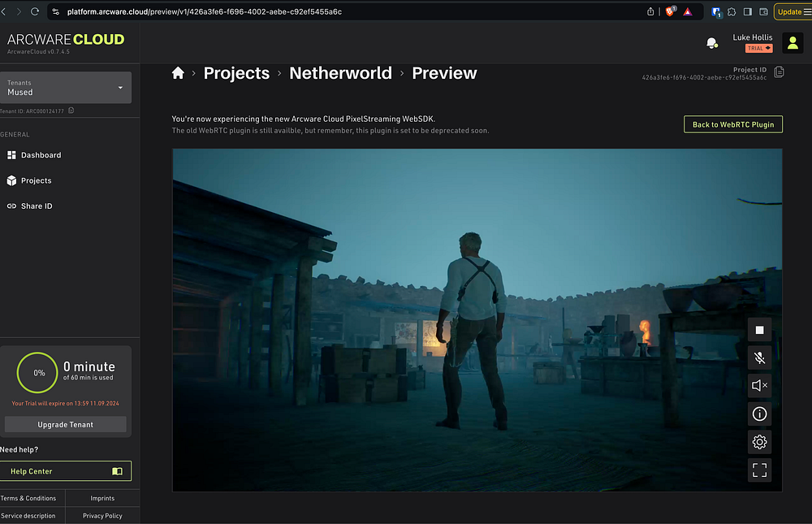The height and width of the screenshot is (524, 812).
Task: Click the 0% usage progress ring
Action: 37,373
